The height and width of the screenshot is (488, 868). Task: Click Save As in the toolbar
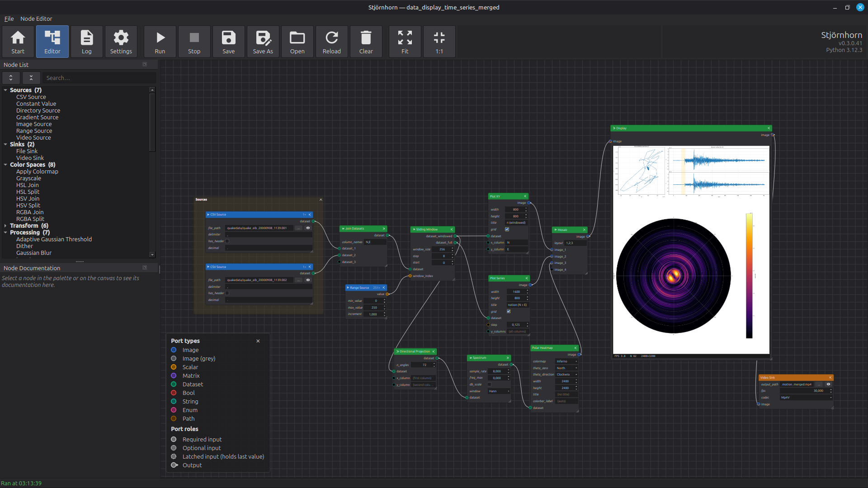coord(263,42)
